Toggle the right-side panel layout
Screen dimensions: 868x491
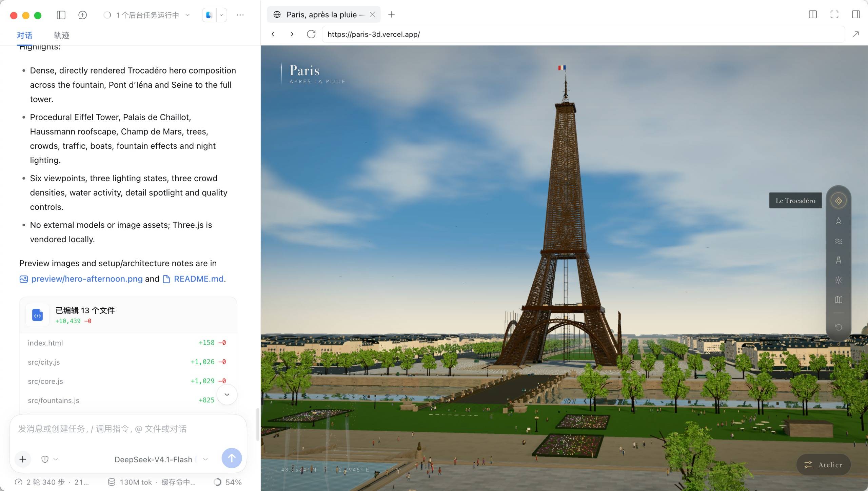pyautogui.click(x=856, y=15)
